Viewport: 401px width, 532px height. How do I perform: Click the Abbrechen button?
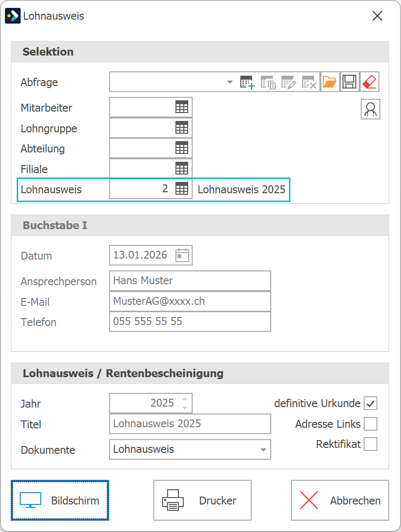tap(340, 500)
